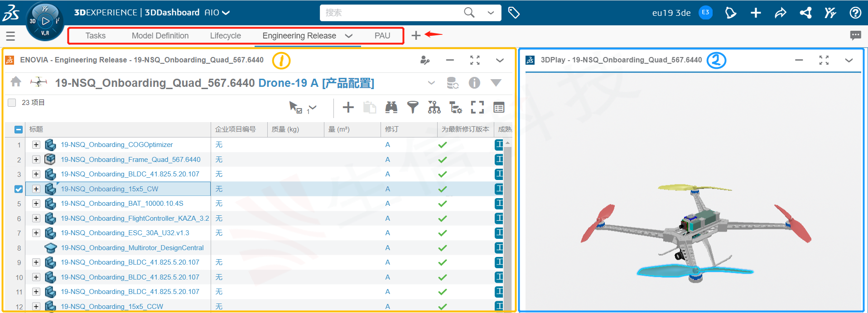Click the search magnifier icon

point(469,13)
